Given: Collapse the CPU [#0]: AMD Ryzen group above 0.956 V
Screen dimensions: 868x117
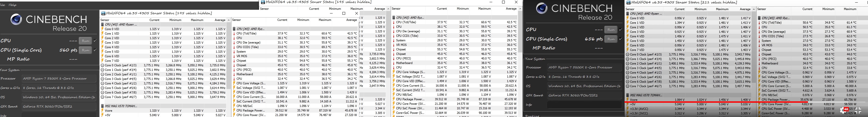Looking at the screenshot, I should 628,14.
